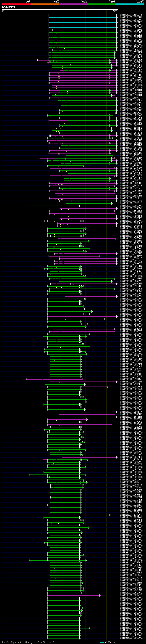Select hit UniRef100_Q9UAE8
Screen dimensions: 146x644
(131, 384)
